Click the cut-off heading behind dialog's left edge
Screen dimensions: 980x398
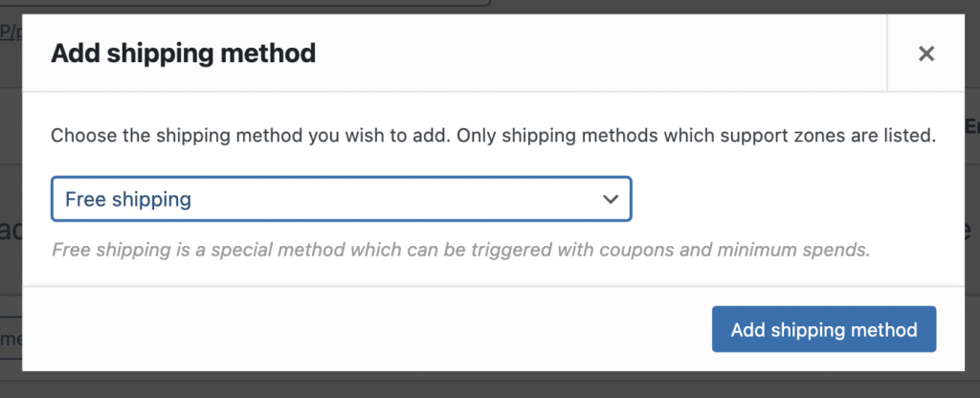[x=10, y=230]
